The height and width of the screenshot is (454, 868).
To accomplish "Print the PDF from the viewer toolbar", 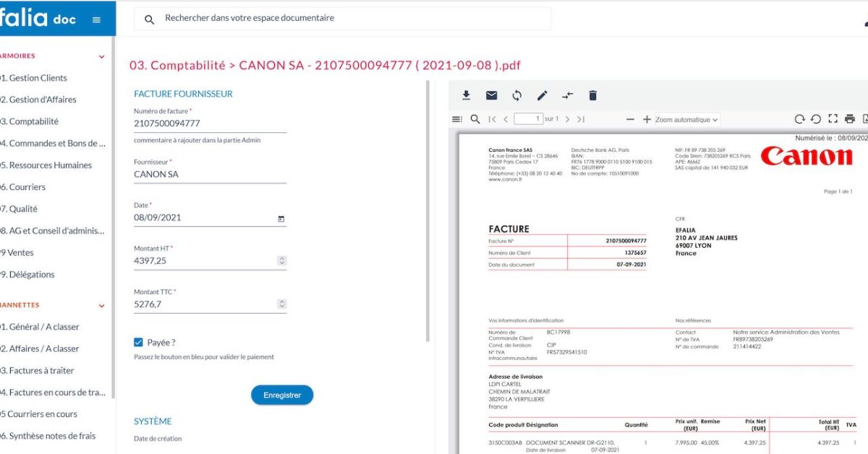I will [851, 118].
